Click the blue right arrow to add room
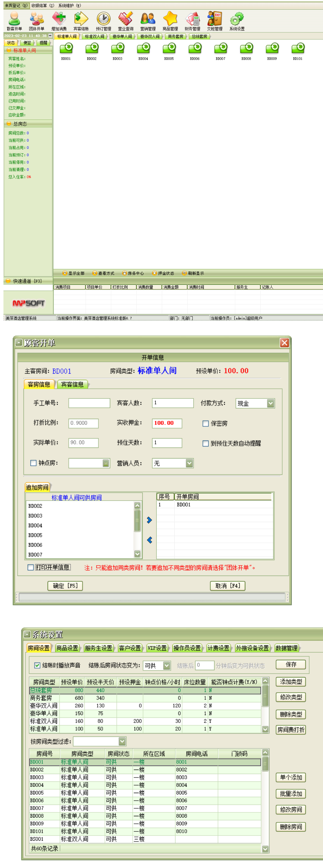323x868 pixels. click(149, 520)
